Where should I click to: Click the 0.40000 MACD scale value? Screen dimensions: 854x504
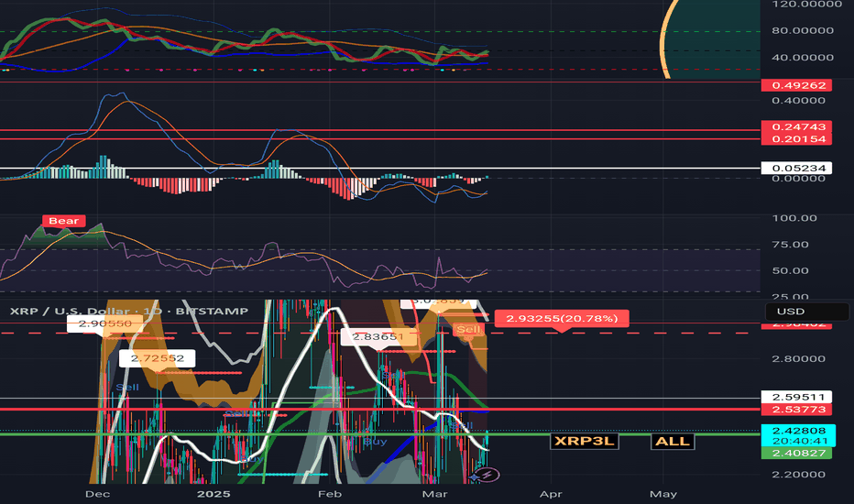pyautogui.click(x=798, y=100)
